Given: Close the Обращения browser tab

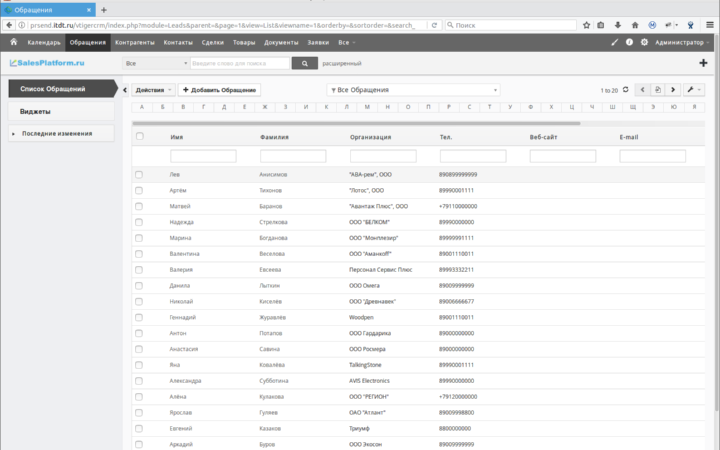Looking at the screenshot, I should coord(89,10).
